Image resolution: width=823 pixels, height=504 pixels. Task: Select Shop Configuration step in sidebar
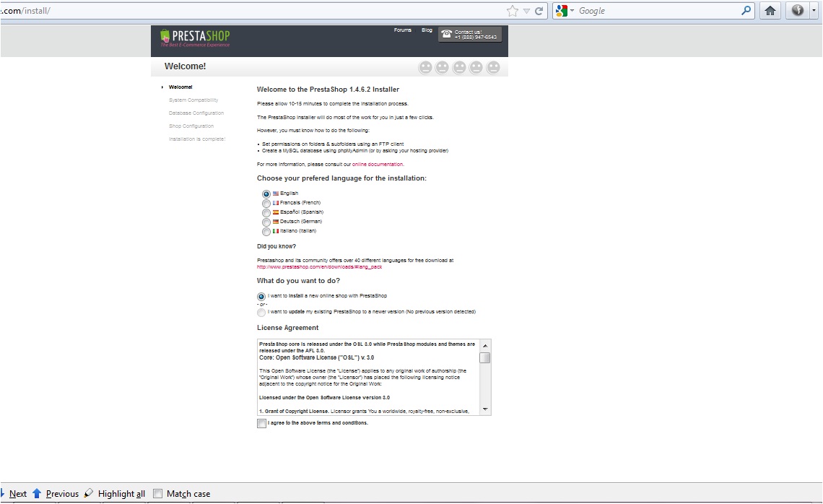point(191,126)
